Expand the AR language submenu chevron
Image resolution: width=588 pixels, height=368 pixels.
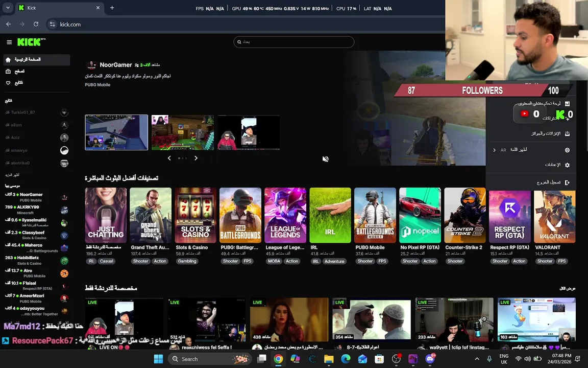pyautogui.click(x=494, y=150)
